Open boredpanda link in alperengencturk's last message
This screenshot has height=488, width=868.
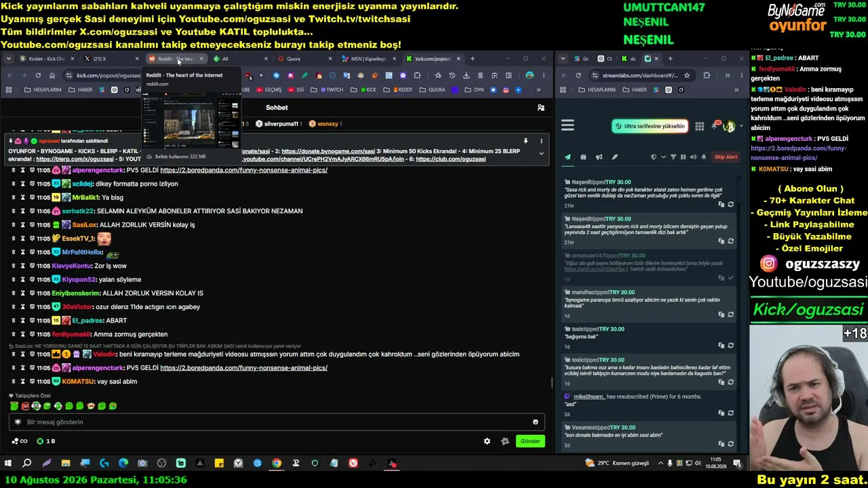tap(244, 368)
